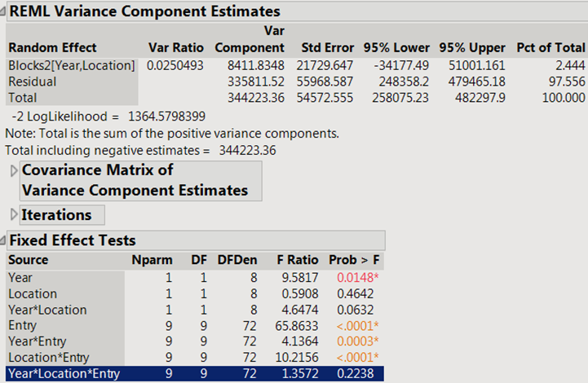588x383 pixels.
Task: Collapse the Fixed Effect Tests section
Action: coord(5,241)
